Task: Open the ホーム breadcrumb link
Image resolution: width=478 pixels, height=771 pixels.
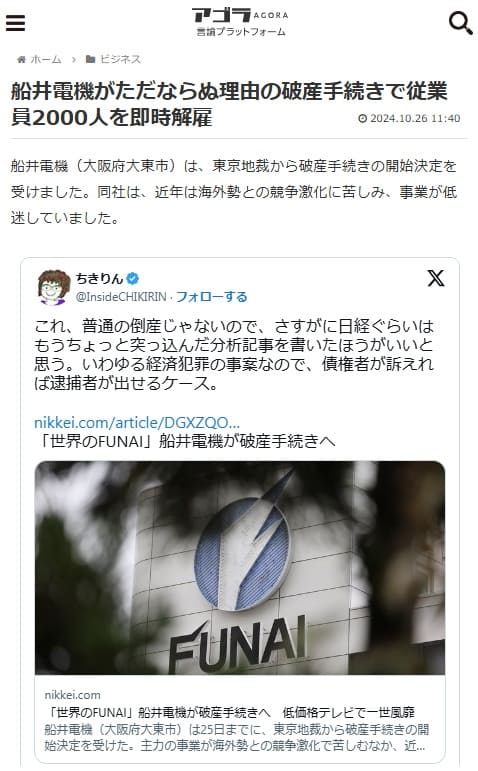Action: [x=46, y=59]
